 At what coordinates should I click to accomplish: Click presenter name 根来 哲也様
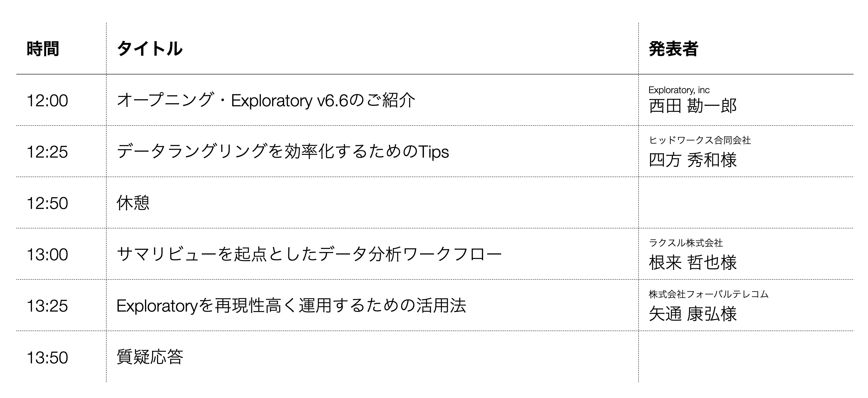click(x=692, y=262)
